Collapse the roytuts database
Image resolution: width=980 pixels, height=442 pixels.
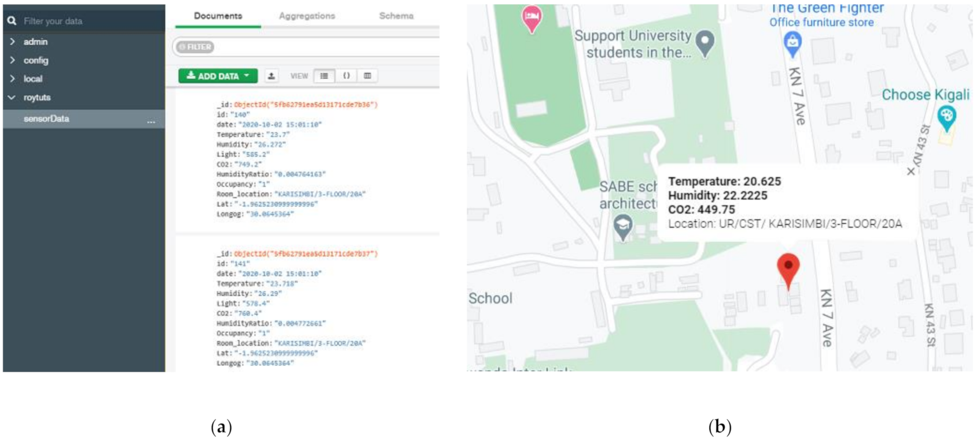(x=12, y=97)
